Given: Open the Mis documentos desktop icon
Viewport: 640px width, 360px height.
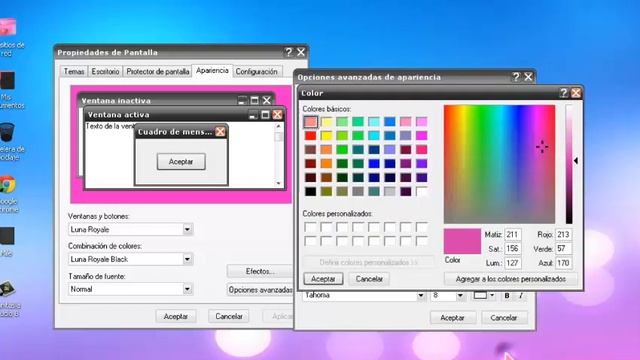Looking at the screenshot, I should [7, 80].
